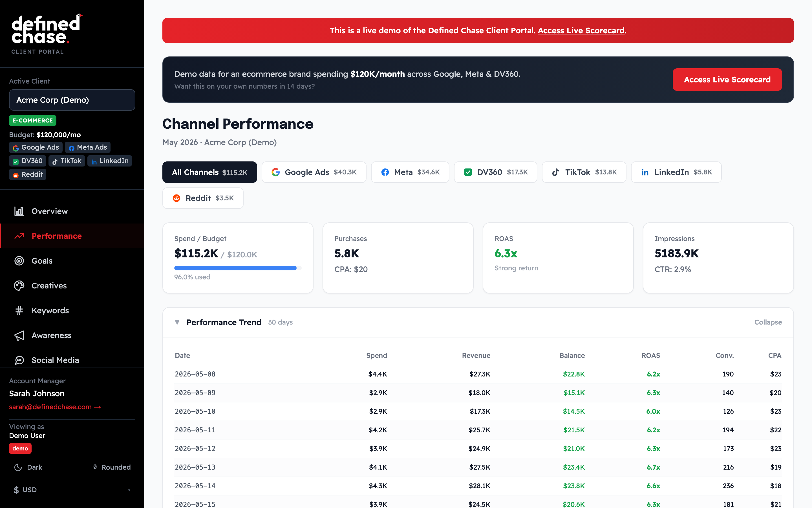Click the DV360 sidebar badge
Viewport: 812px width, 508px height.
pos(28,161)
